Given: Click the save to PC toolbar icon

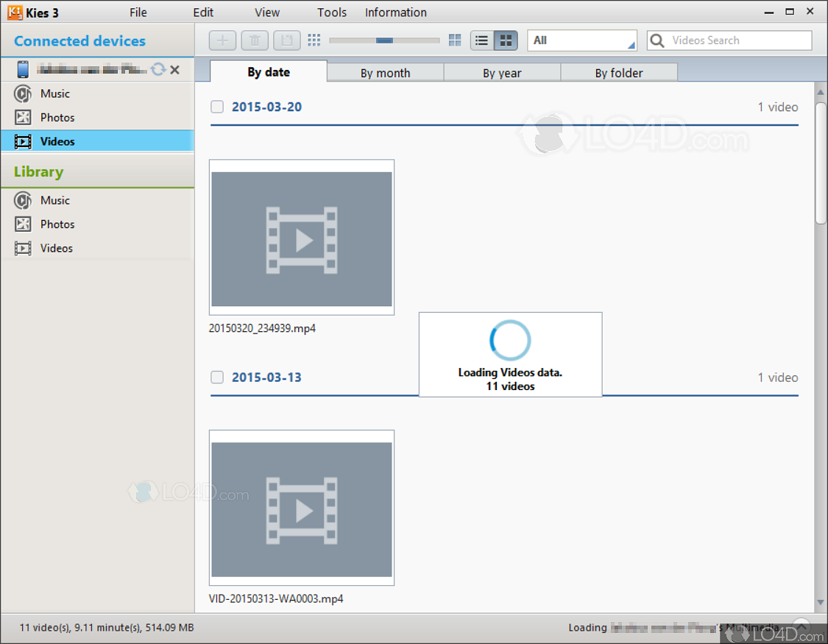Looking at the screenshot, I should point(287,40).
